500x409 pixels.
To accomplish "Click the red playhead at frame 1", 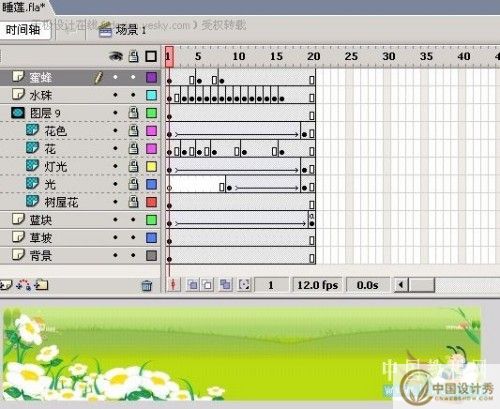I will 169,56.
